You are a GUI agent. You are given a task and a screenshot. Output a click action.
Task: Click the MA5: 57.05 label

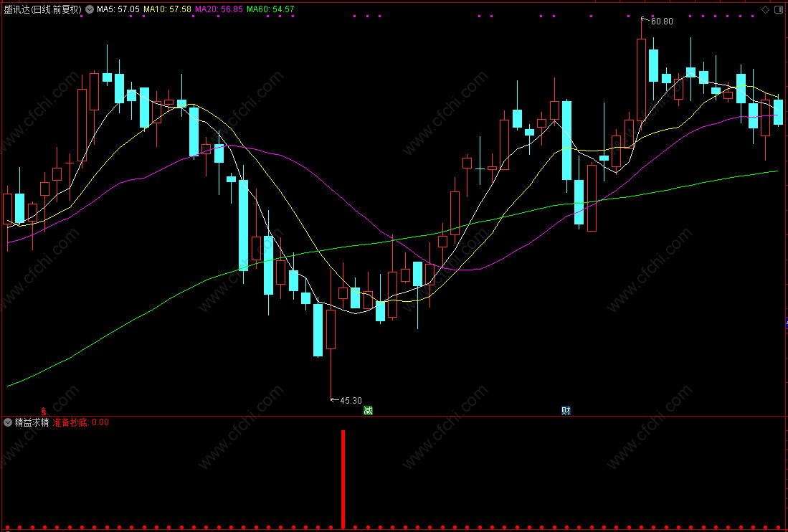pyautogui.click(x=118, y=9)
